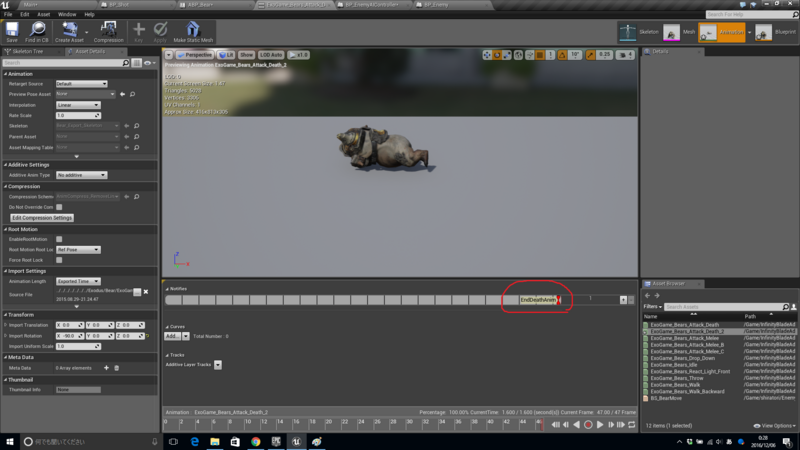800x450 pixels.
Task: Open Chrome from the Windows taskbar
Action: 256,442
